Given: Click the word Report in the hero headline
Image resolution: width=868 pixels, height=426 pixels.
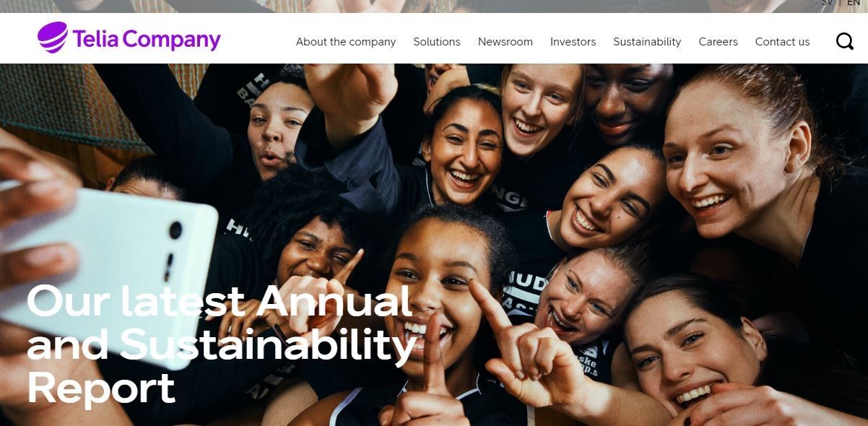Looking at the screenshot, I should (101, 387).
